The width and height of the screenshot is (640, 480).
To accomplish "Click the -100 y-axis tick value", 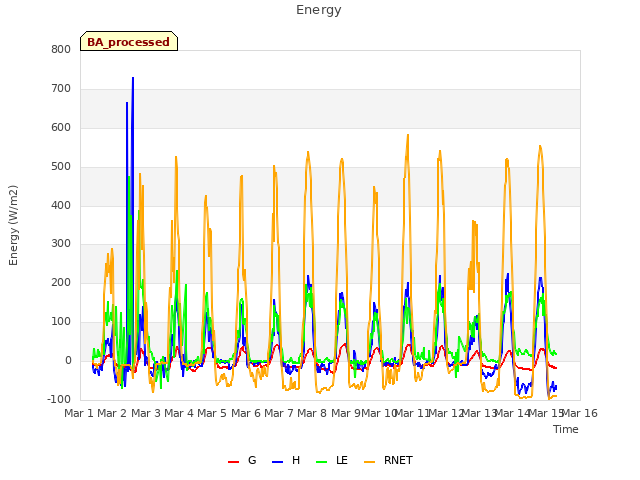I will pyautogui.click(x=59, y=399).
